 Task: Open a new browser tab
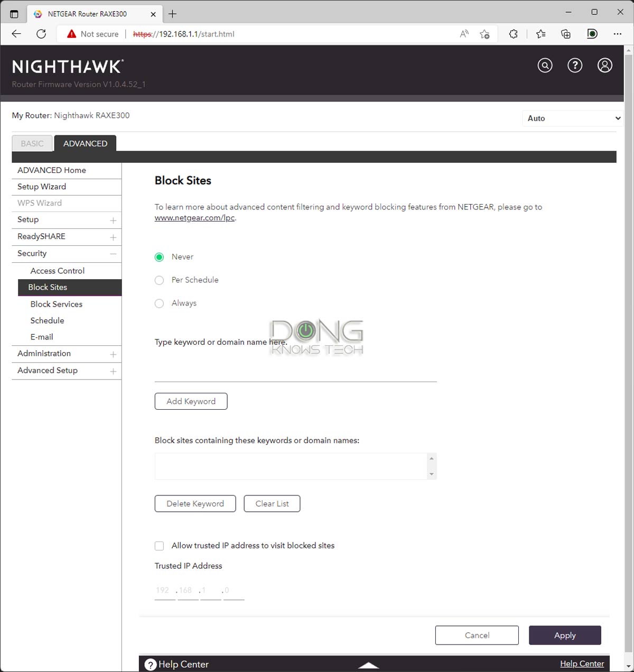tap(173, 14)
